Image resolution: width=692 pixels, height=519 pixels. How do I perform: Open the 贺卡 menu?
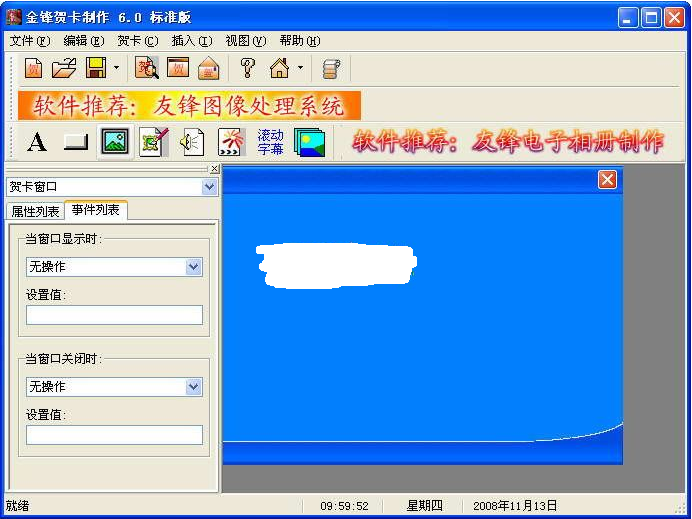pos(138,41)
